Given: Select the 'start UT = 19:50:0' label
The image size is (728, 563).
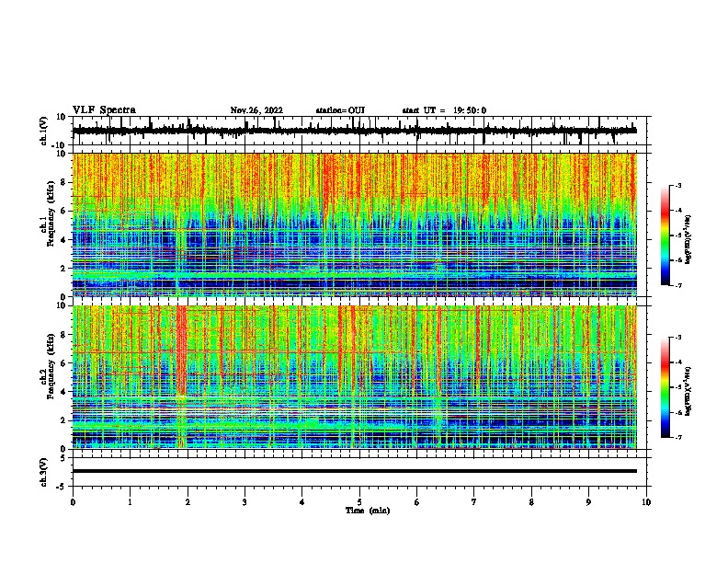Looking at the screenshot, I should click(x=444, y=110).
